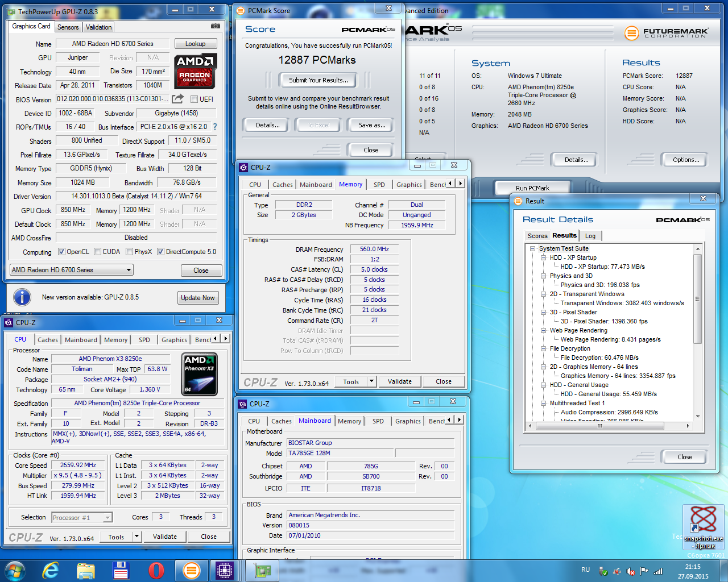Click the security shield icon in the tray
This screenshot has width=728, height=582.
604,571
